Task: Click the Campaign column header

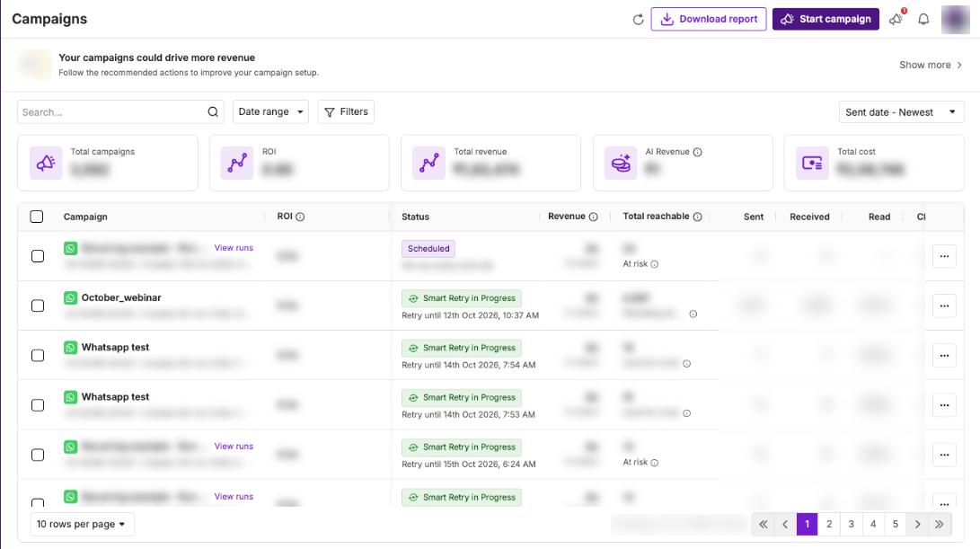Action: point(85,217)
